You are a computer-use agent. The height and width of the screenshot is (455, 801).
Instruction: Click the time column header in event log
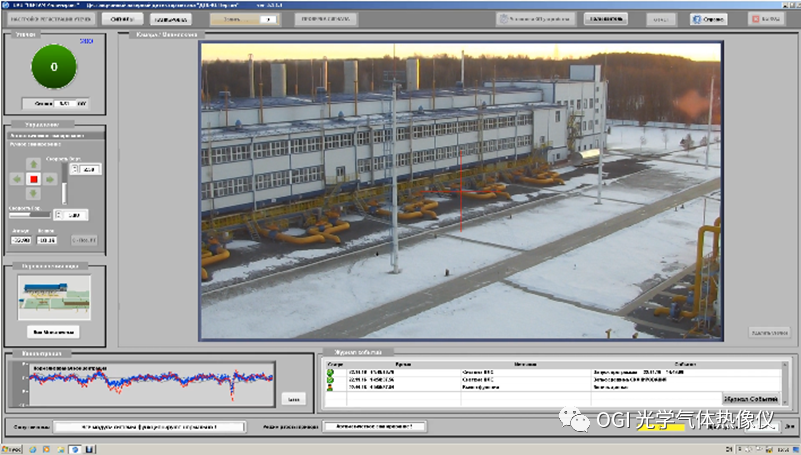tap(404, 364)
